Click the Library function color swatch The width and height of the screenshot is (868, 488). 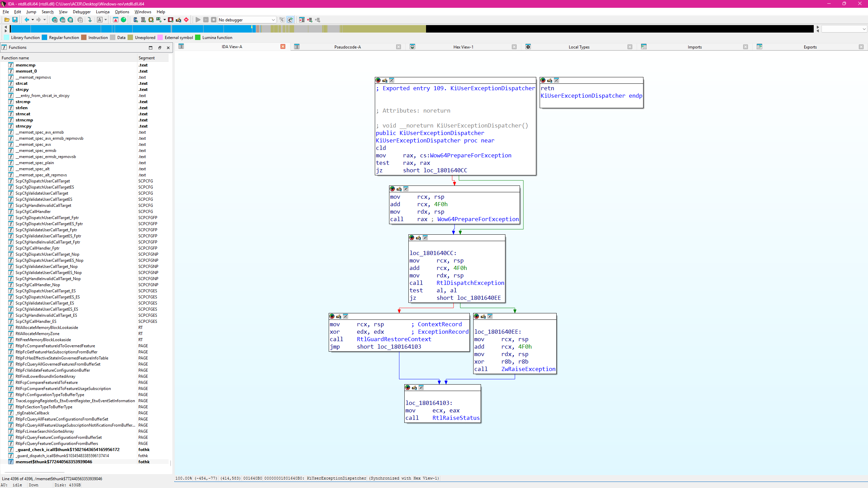6,37
